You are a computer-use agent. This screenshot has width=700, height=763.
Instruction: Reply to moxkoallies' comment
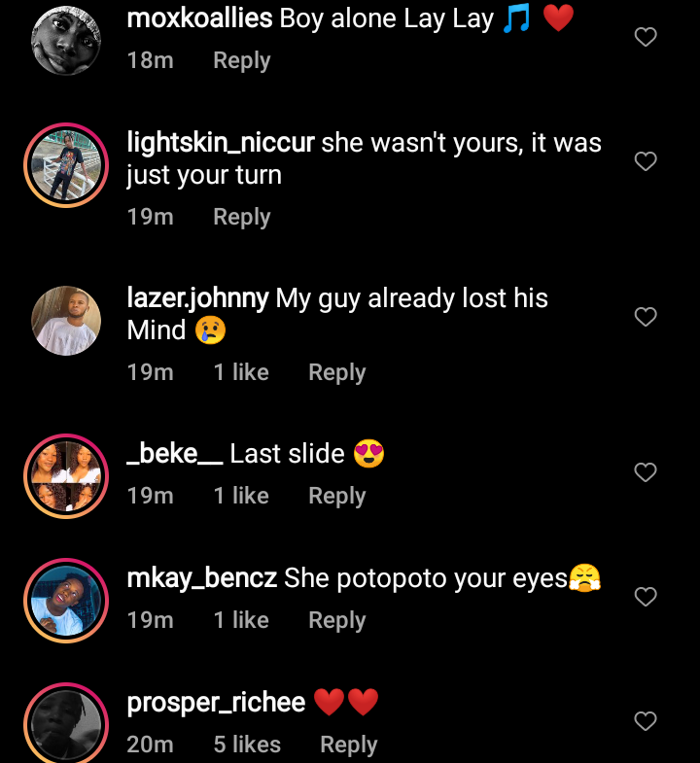tap(241, 60)
